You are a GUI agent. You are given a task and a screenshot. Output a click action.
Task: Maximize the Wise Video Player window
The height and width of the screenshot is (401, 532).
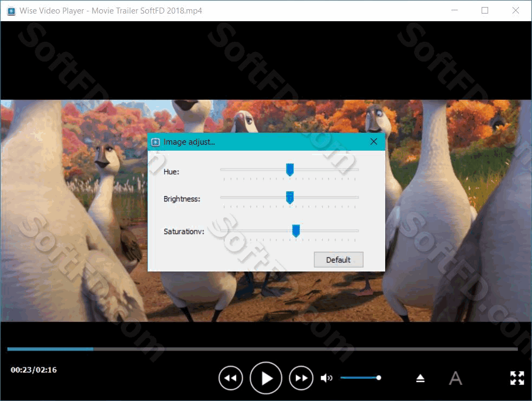tap(485, 10)
